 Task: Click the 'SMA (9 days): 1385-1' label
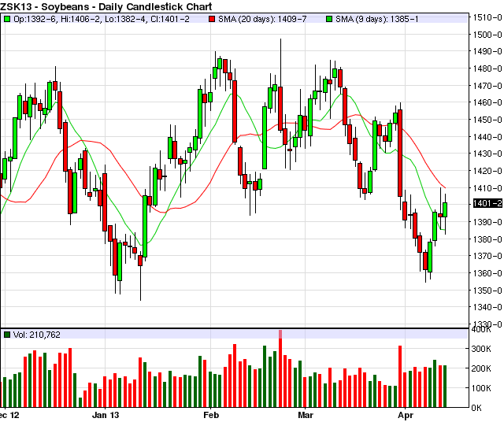click(377, 19)
